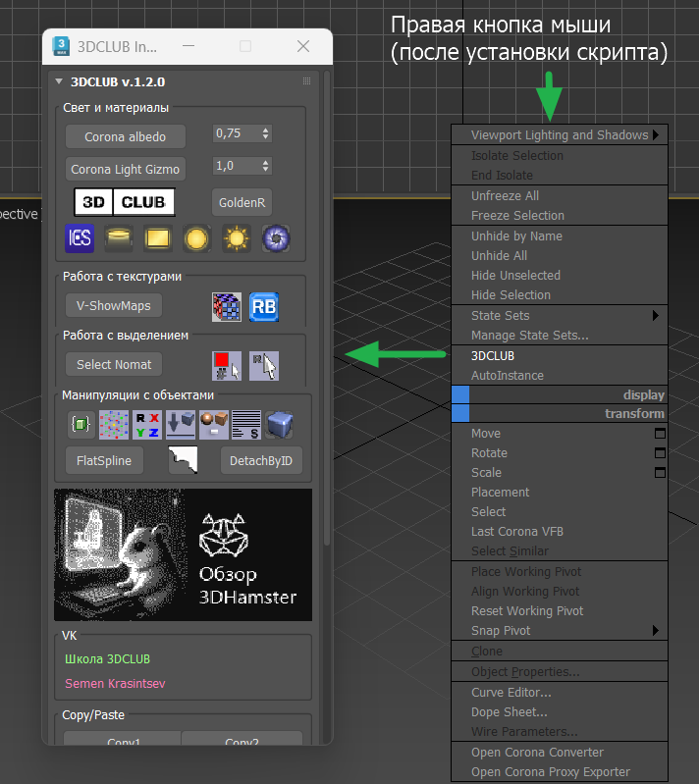Click the 3ds Max icon in title bar
The height and width of the screenshot is (784, 699).
(x=61, y=46)
